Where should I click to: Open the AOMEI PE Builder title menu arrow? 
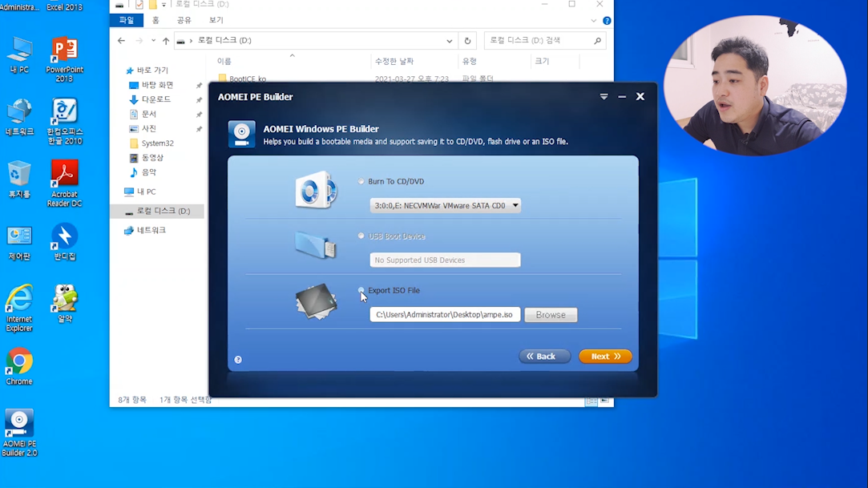(604, 97)
